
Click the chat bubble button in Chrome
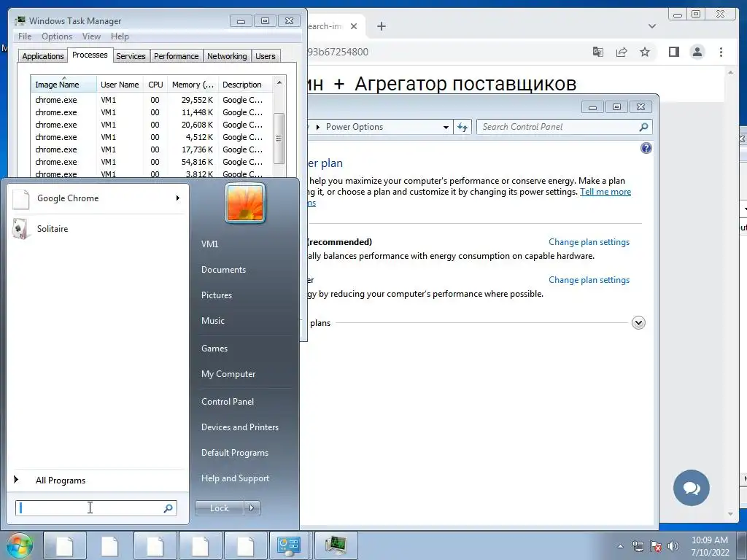pyautogui.click(x=692, y=488)
